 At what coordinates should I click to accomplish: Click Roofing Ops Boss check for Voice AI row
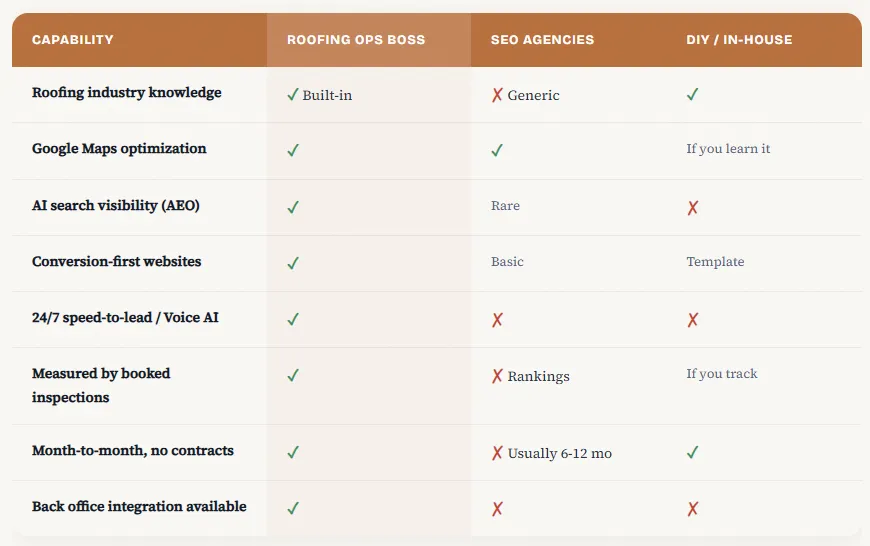pos(293,320)
